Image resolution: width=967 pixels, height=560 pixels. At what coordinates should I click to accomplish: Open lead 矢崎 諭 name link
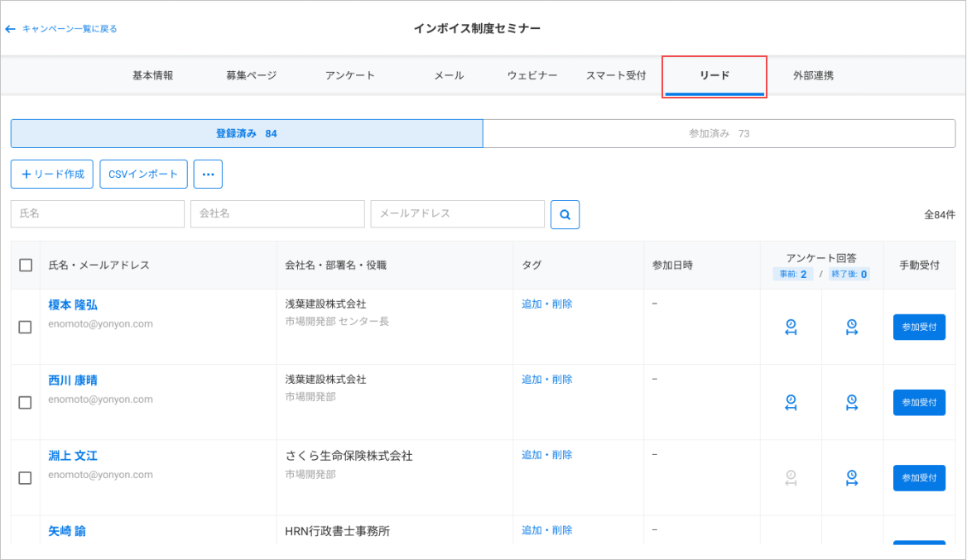tap(66, 531)
